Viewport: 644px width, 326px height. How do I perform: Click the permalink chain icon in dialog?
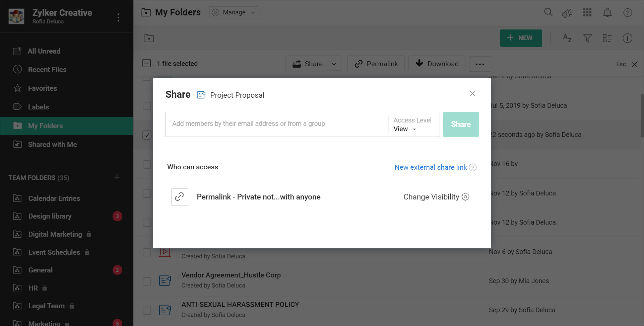click(x=180, y=197)
